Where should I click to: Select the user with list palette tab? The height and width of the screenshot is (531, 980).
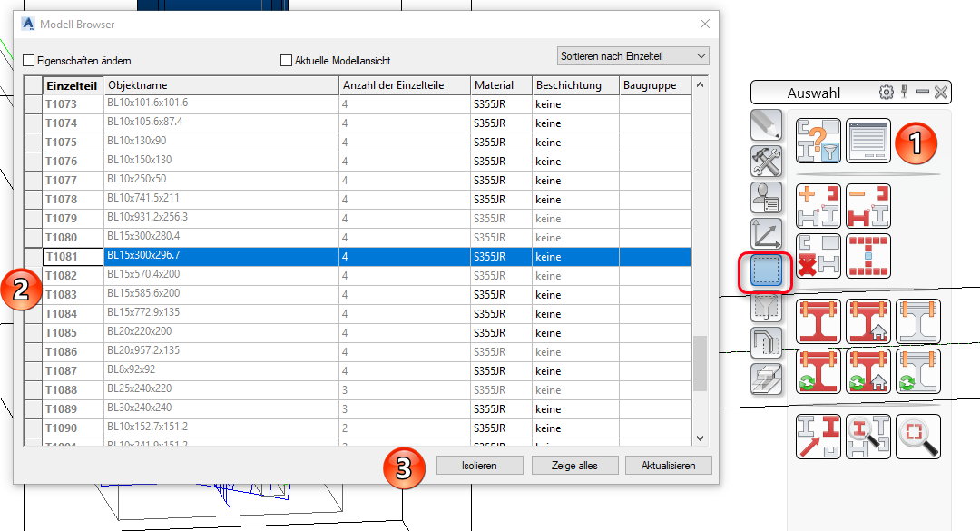(766, 198)
